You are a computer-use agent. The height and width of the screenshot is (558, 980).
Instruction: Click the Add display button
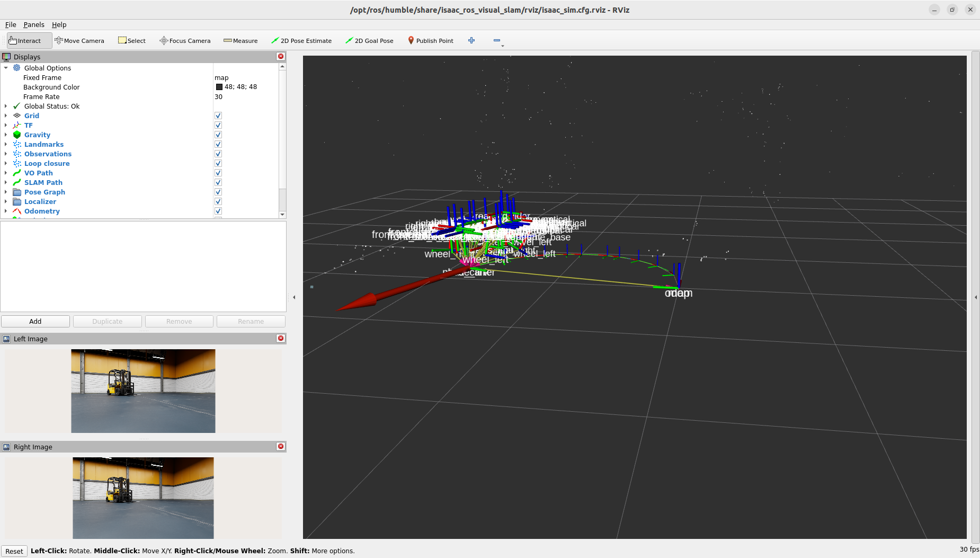pos(35,322)
